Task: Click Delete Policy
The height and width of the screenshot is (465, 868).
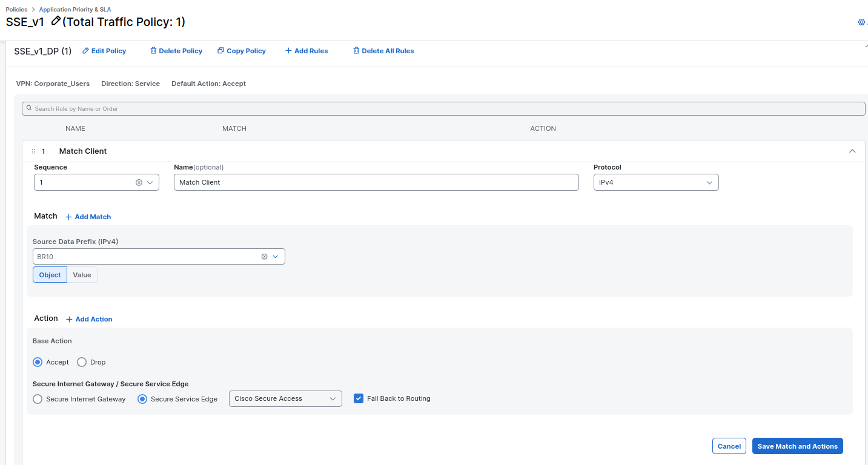Action: (176, 51)
